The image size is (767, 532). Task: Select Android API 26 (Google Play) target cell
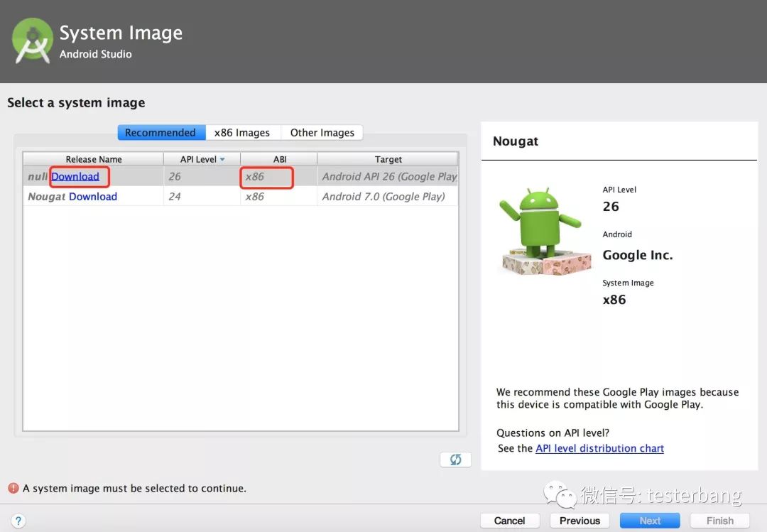[389, 177]
